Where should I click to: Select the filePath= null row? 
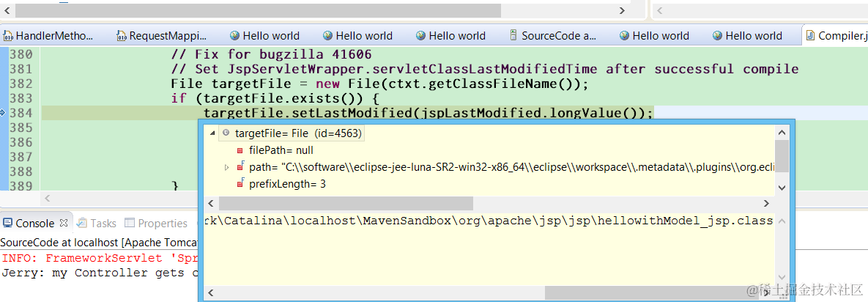click(x=275, y=150)
